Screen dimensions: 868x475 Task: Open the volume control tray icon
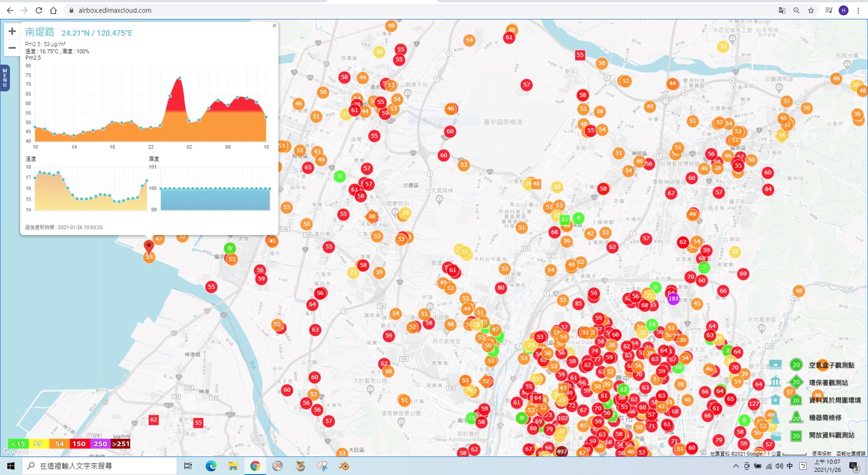coord(779,466)
